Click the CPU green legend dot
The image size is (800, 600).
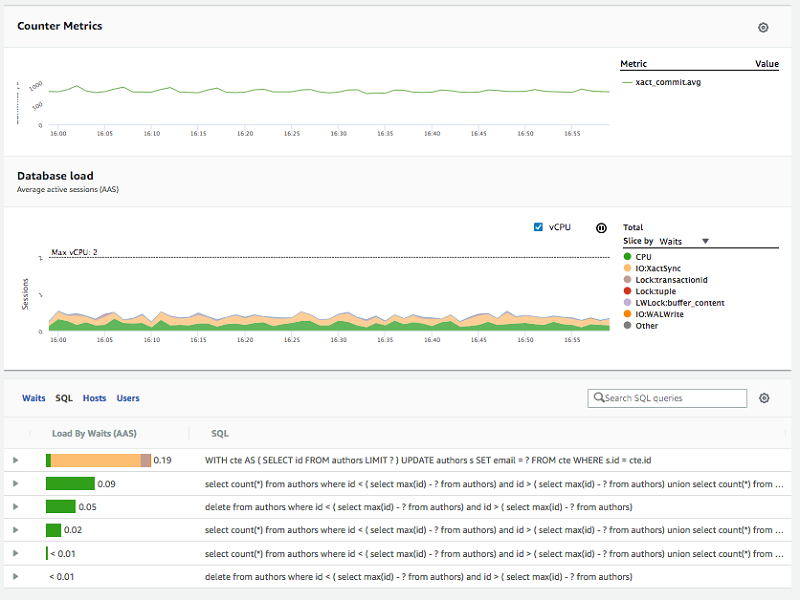point(628,257)
